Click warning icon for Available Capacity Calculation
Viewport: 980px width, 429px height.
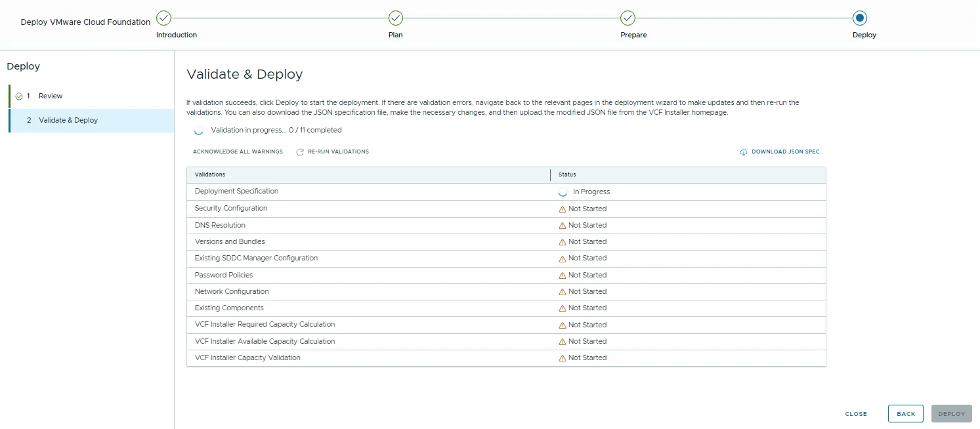pyautogui.click(x=562, y=342)
